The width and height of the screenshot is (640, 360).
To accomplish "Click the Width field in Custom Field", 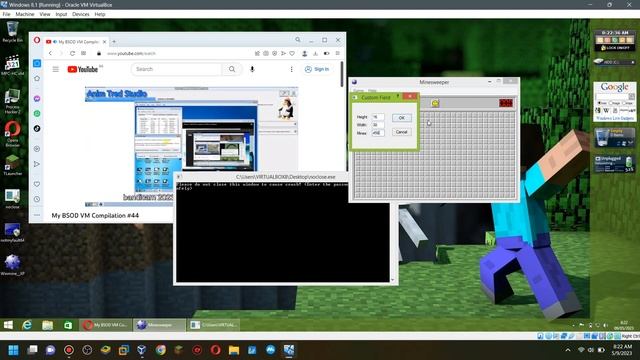I will pos(378,125).
